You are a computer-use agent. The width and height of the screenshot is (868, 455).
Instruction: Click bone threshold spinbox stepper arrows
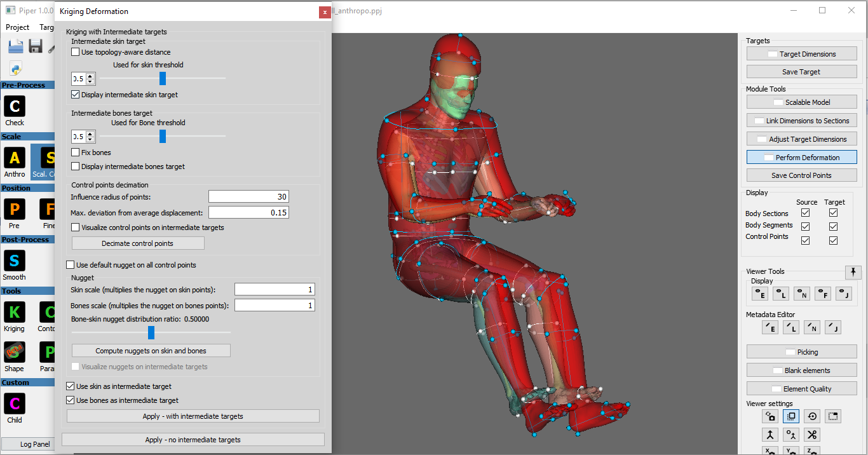[90, 137]
